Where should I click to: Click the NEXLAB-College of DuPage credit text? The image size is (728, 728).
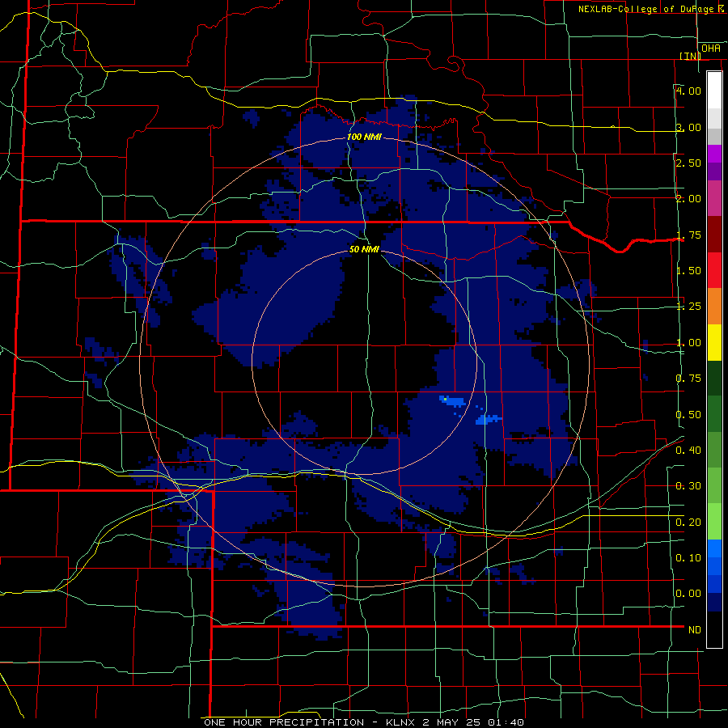653,9
